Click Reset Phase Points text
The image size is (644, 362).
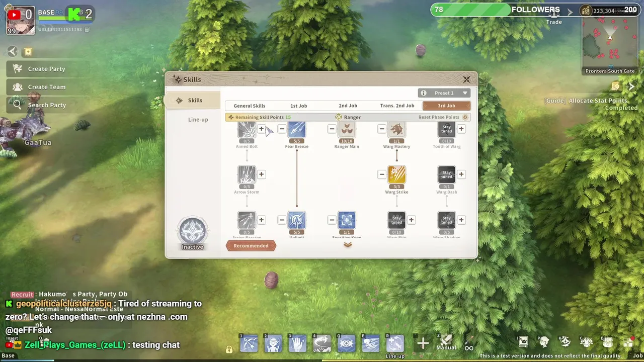point(439,117)
